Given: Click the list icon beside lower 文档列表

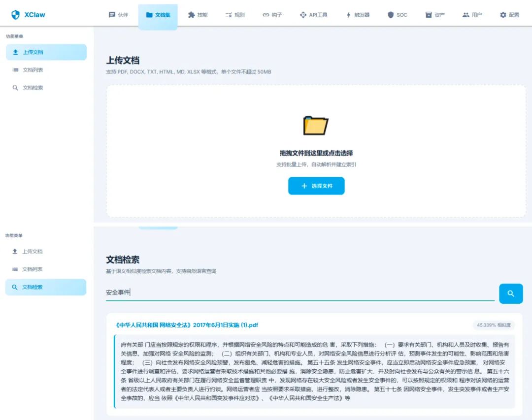Looking at the screenshot, I should [15, 269].
